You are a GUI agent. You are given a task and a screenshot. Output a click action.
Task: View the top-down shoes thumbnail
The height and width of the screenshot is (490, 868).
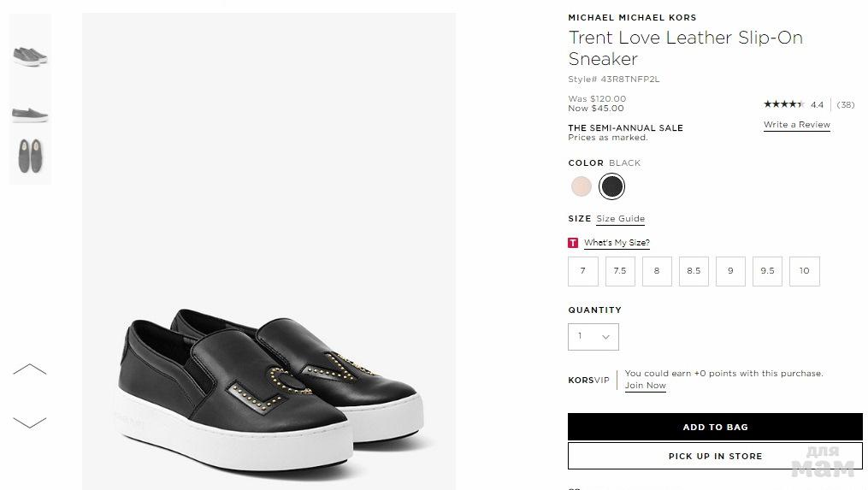coord(30,156)
